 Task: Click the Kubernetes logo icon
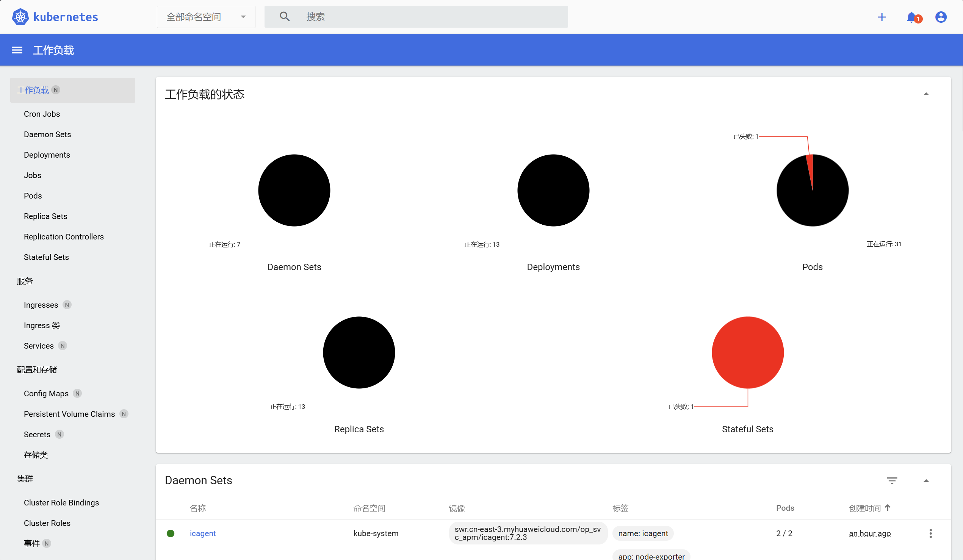click(x=20, y=17)
